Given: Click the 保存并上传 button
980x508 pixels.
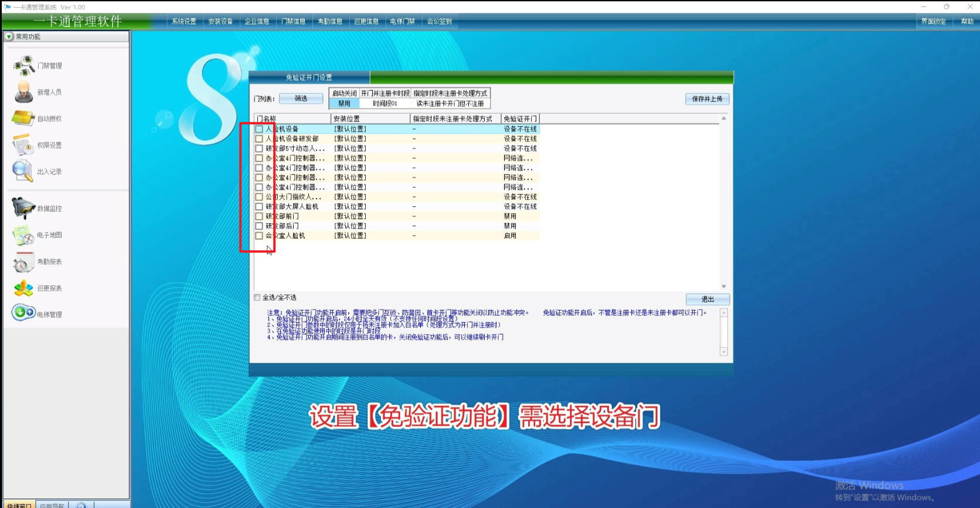Looking at the screenshot, I should (x=707, y=99).
